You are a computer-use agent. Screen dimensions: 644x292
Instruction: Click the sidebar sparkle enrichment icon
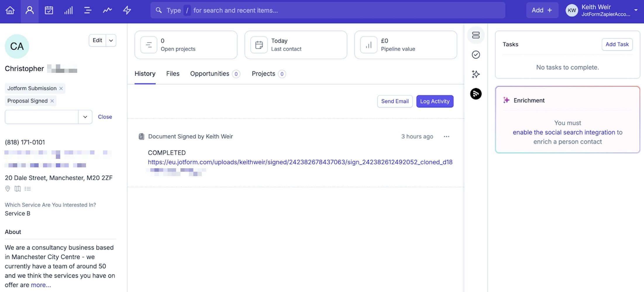476,74
